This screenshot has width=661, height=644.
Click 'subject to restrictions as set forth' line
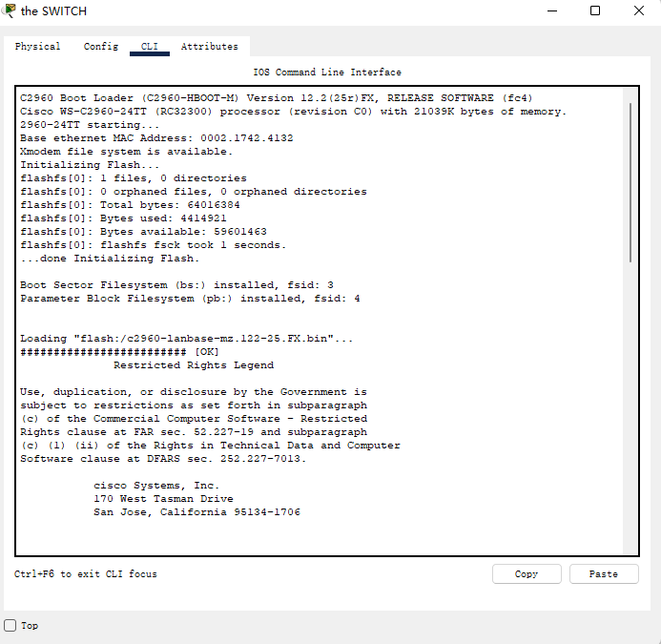(194, 405)
